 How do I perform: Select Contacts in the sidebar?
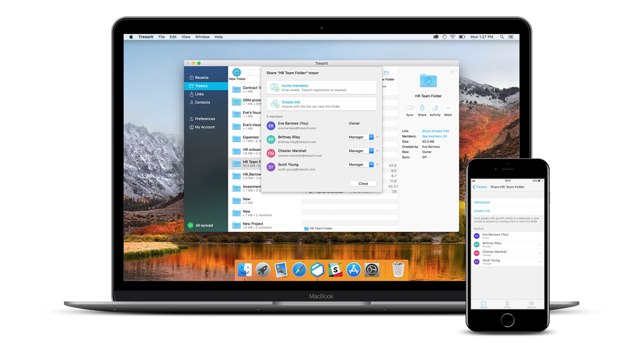(x=206, y=102)
